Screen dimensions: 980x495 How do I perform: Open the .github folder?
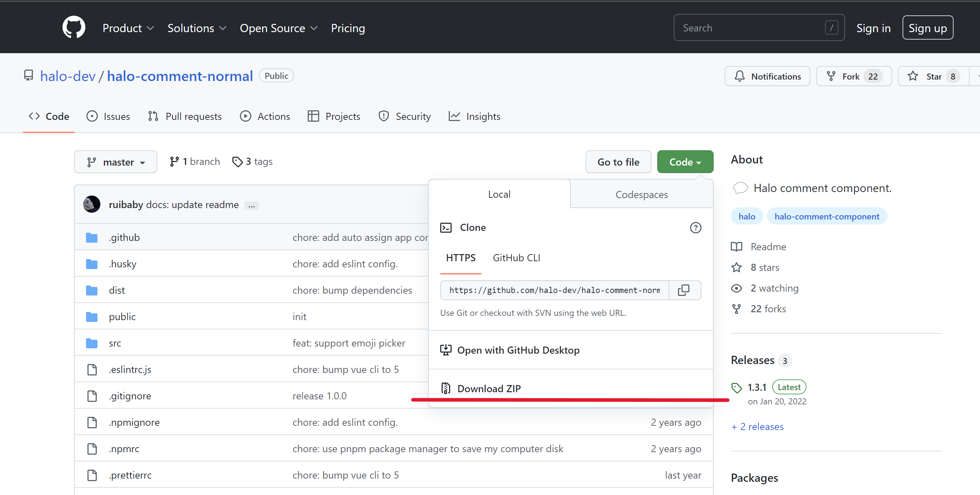[x=124, y=237]
